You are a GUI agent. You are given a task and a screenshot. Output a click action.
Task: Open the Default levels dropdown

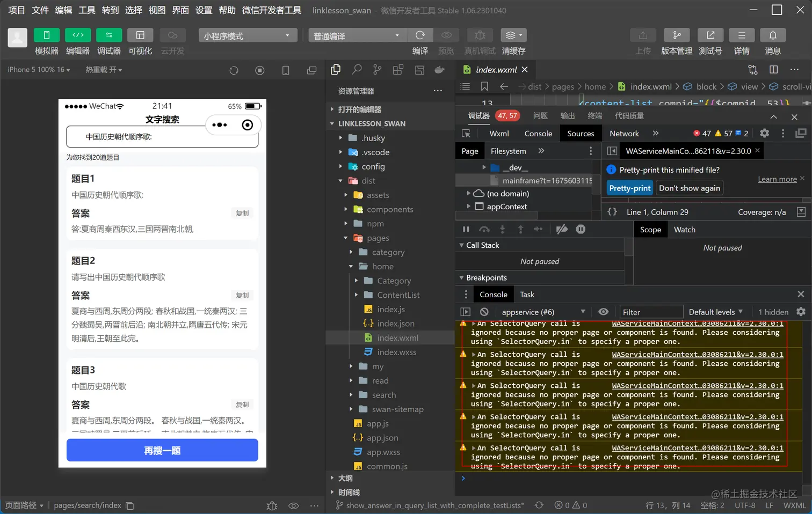point(716,312)
